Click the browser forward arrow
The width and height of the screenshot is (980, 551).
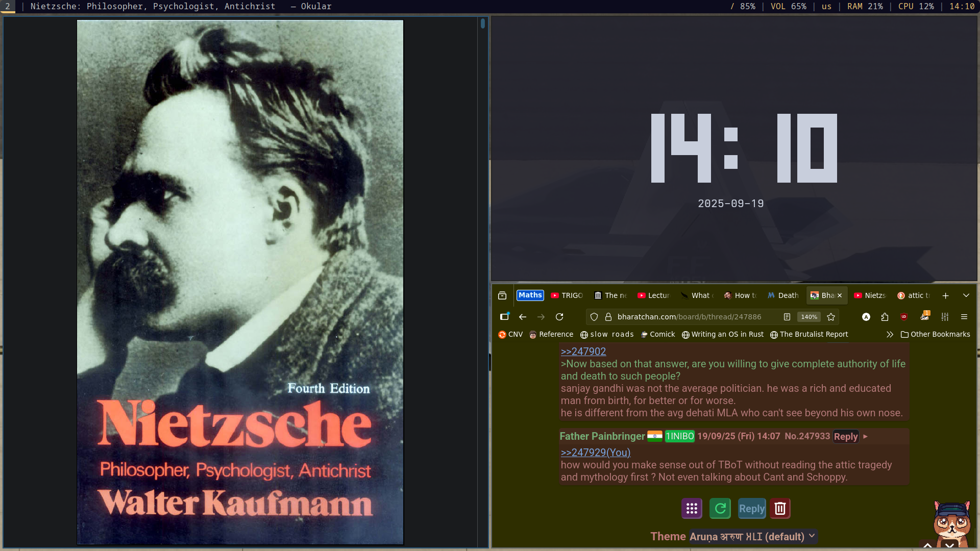(541, 317)
